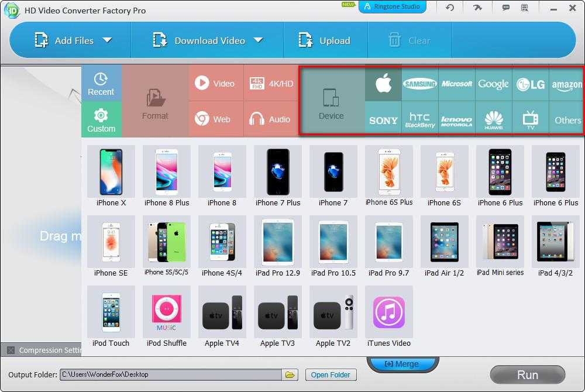Select the Apple TV3 profile
Image resolution: width=585 pixels, height=392 pixels.
(277, 317)
